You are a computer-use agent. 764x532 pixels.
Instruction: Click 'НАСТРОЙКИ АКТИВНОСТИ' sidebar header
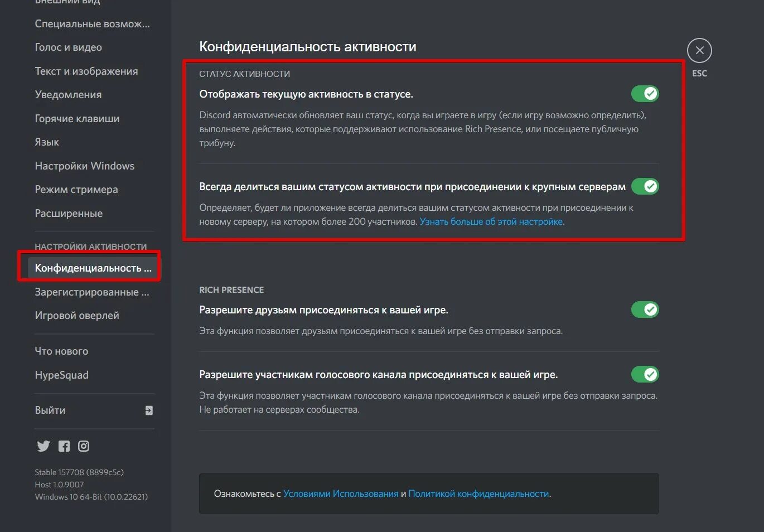pos(91,246)
